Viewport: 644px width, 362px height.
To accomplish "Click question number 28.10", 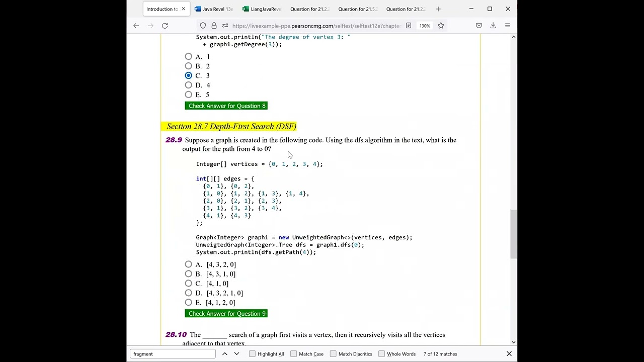I will [176, 334].
